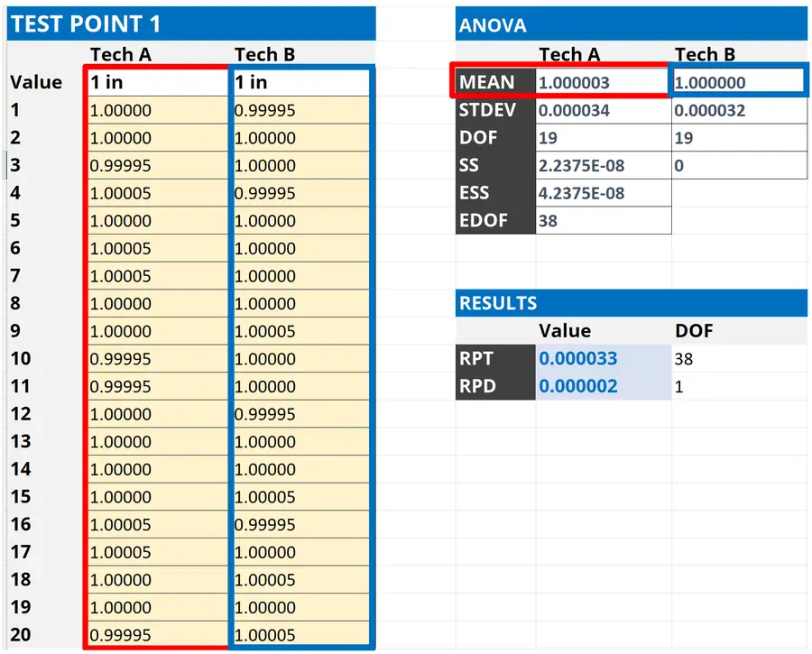
Task: Click Tech B cell in row 6
Action: pos(301,248)
